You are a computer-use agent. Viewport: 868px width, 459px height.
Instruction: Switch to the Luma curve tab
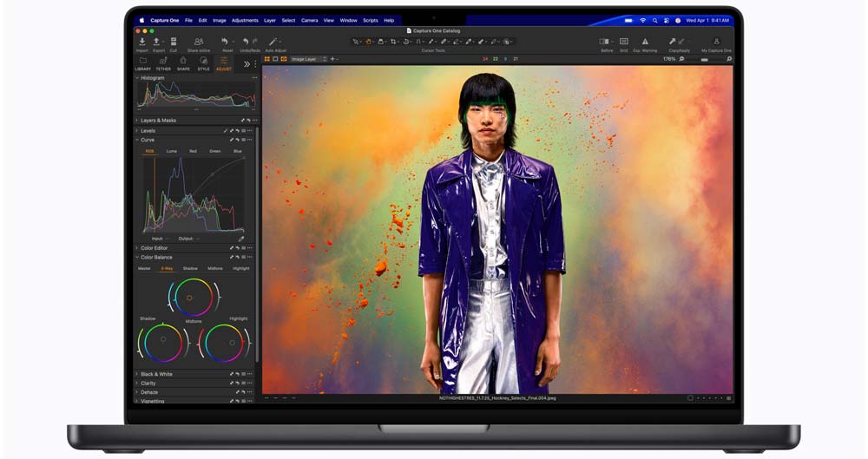(172, 151)
